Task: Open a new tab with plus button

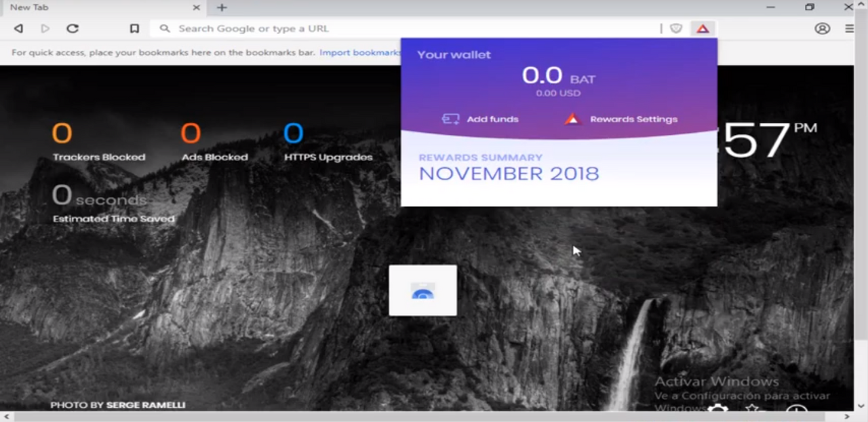Action: click(x=222, y=7)
